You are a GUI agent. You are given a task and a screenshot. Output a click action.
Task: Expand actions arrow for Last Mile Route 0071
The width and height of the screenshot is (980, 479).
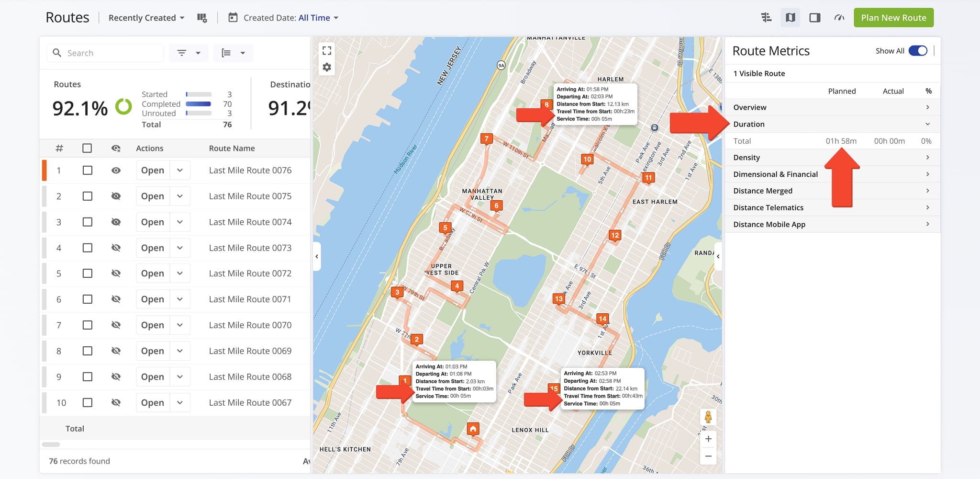180,299
